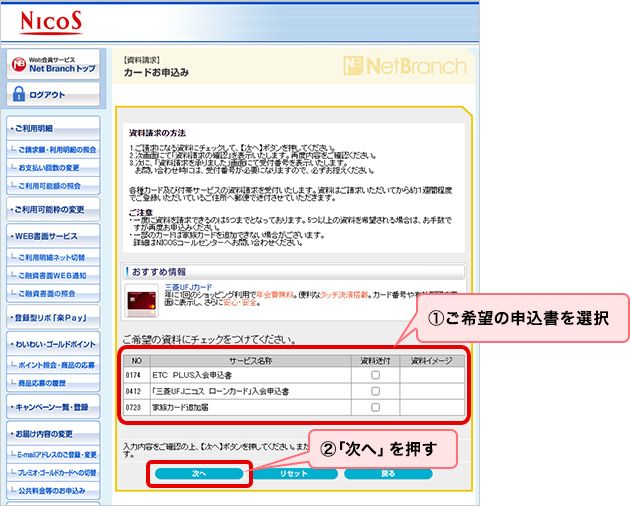Check the 家族カード追加届 checkbox
This screenshot has width=630, height=506.
(375, 408)
